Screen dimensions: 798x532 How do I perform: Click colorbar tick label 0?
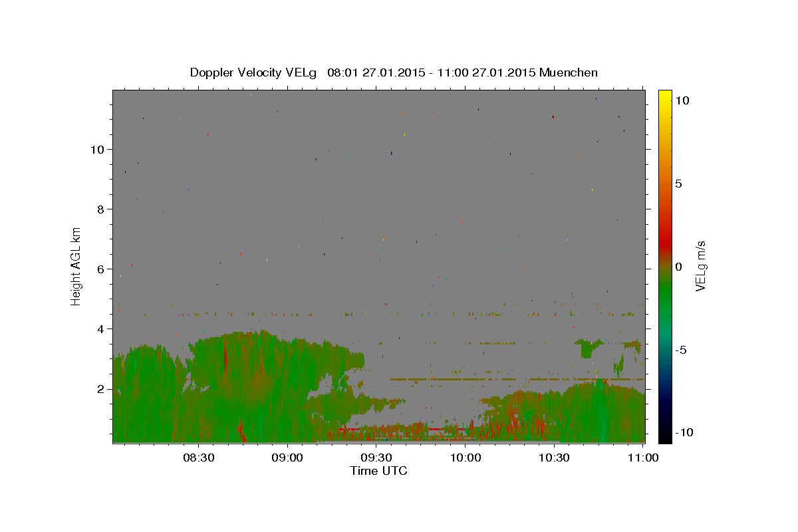[678, 267]
